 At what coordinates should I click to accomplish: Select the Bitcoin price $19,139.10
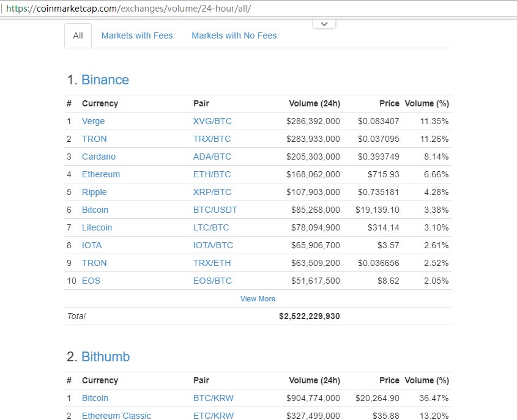(378, 210)
